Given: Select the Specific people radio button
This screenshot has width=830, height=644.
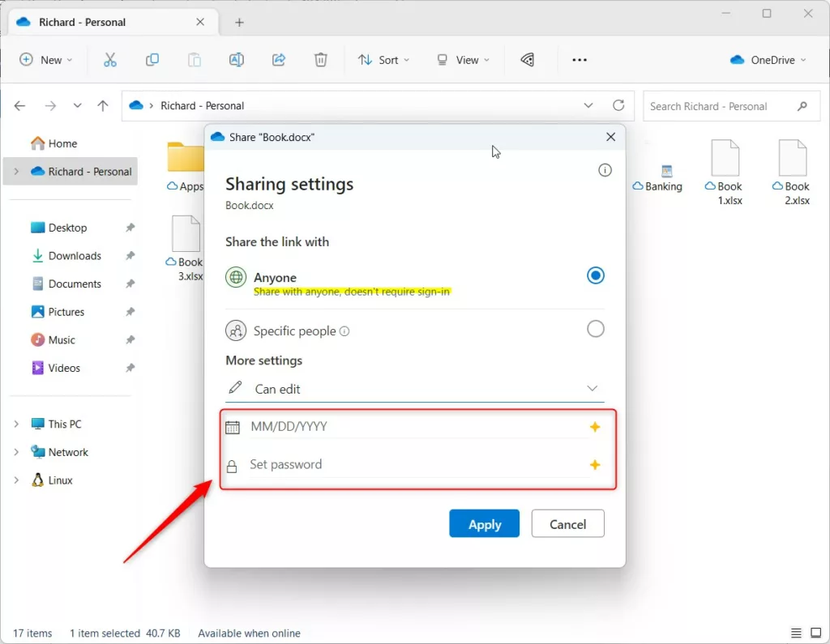Looking at the screenshot, I should point(596,329).
